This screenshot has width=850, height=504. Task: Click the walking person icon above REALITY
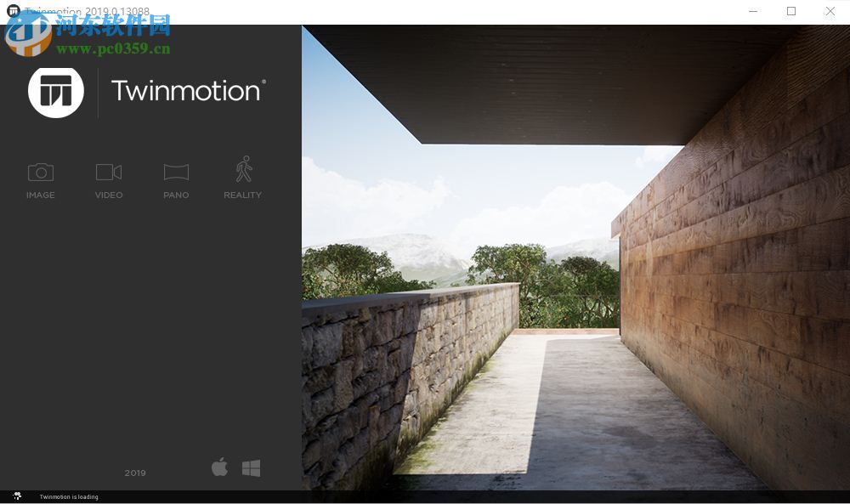tap(244, 169)
